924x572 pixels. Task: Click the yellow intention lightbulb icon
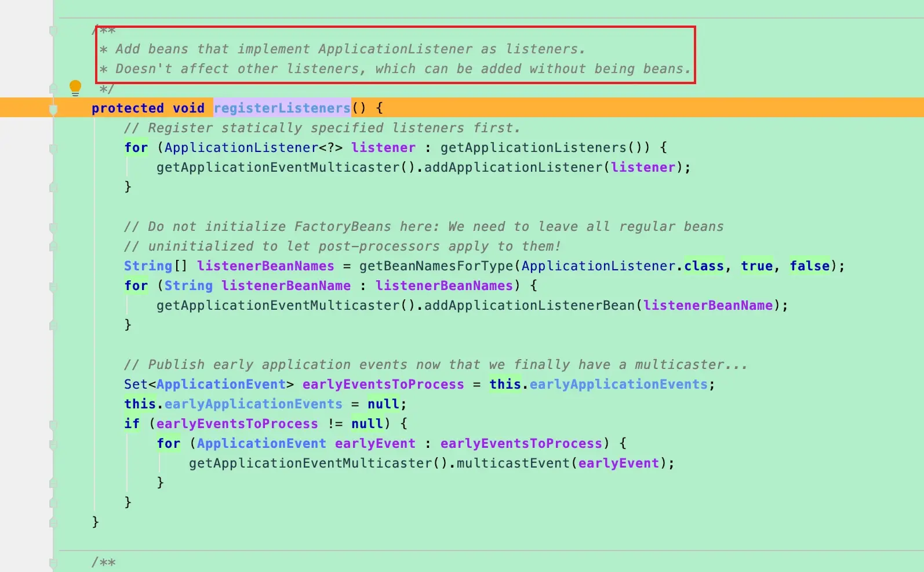click(x=75, y=88)
